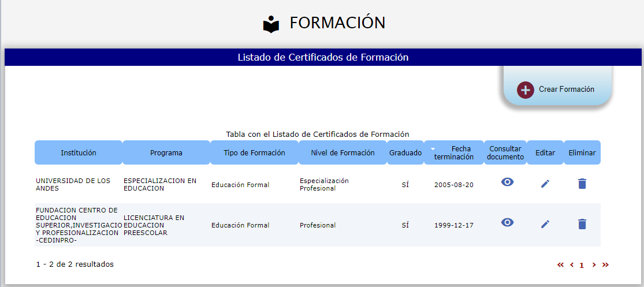Go to next results page
The width and height of the screenshot is (644, 287).
[594, 265]
